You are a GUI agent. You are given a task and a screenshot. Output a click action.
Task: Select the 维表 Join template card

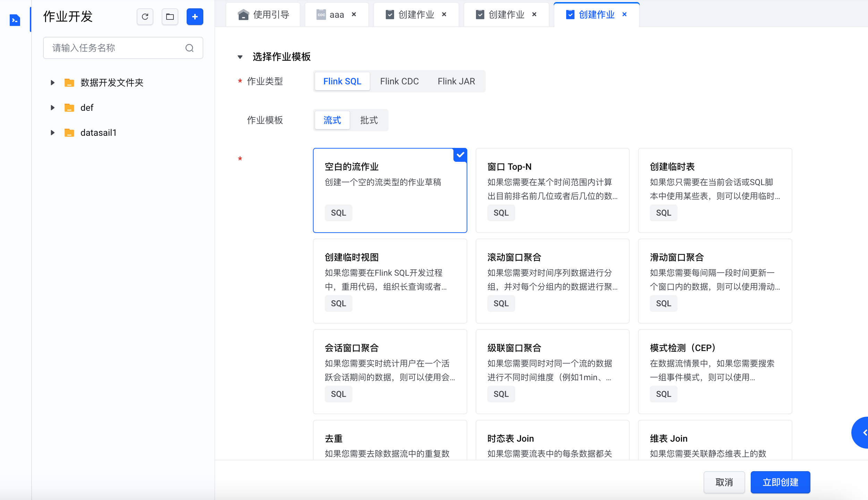pyautogui.click(x=715, y=440)
